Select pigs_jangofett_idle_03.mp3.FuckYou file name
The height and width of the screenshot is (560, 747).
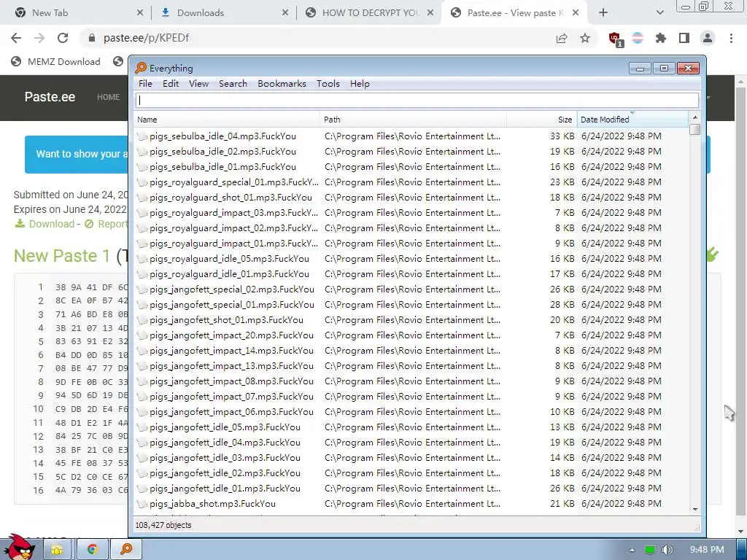pyautogui.click(x=225, y=458)
